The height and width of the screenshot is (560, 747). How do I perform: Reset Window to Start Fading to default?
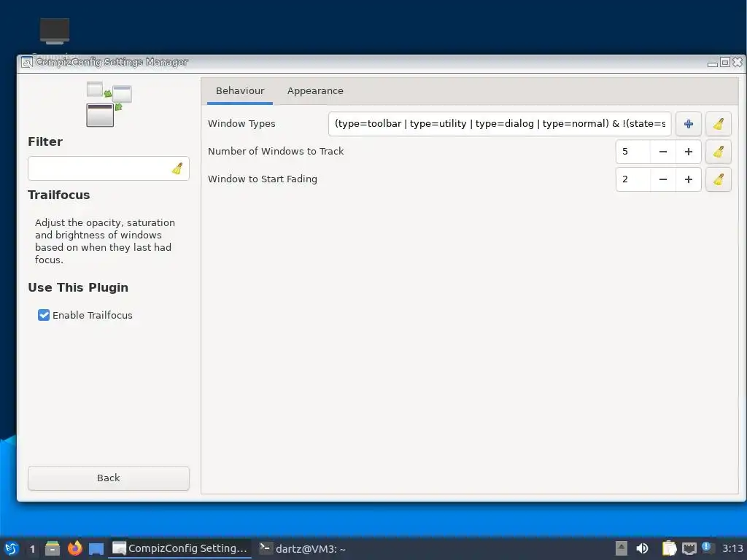point(719,179)
